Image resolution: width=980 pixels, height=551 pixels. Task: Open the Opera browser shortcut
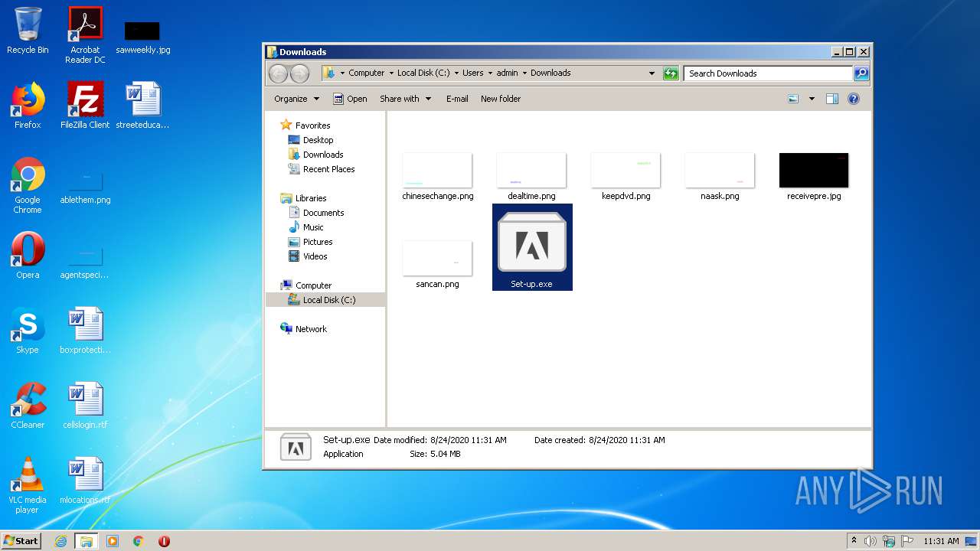click(x=28, y=256)
